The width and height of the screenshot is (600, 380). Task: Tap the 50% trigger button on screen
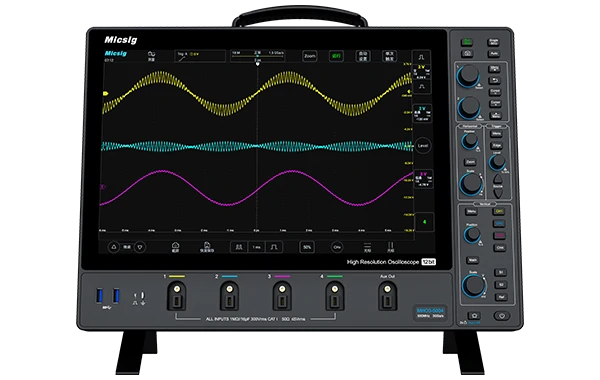[x=307, y=247]
